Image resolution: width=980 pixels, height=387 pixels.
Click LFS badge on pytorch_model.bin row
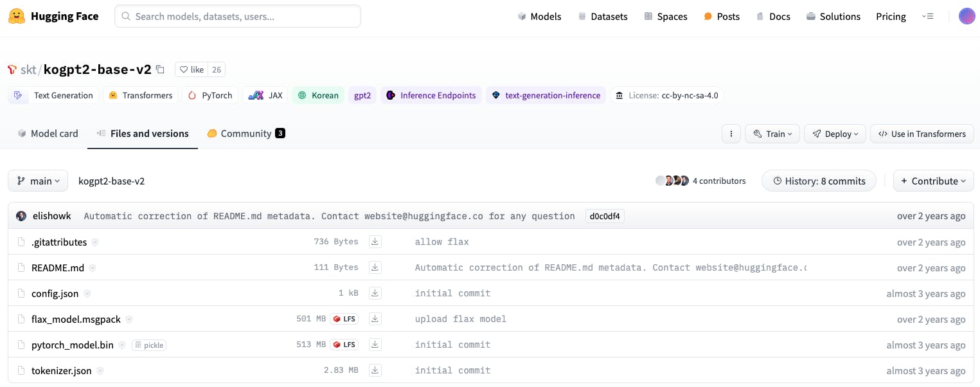tap(344, 345)
